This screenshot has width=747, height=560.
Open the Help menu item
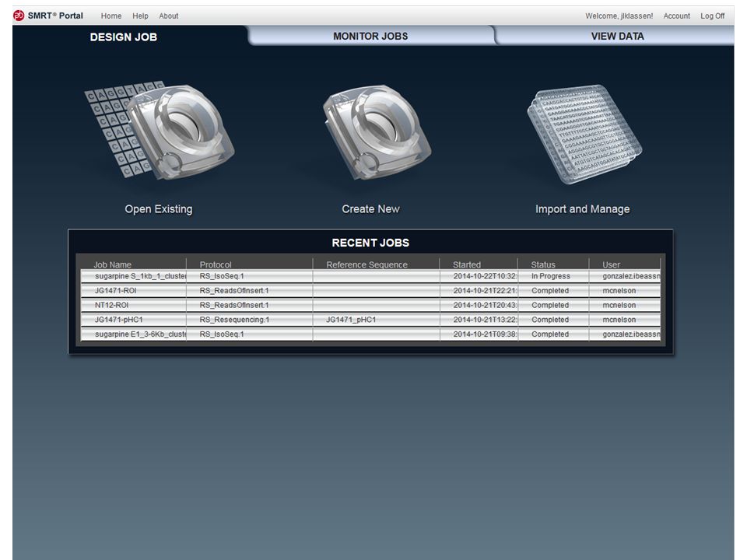(x=140, y=16)
